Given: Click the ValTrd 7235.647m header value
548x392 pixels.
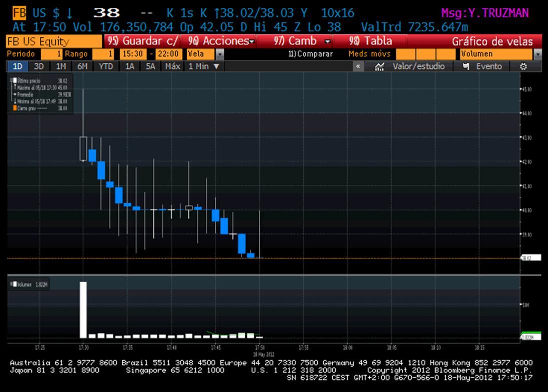Looking at the screenshot, I should pos(414,27).
